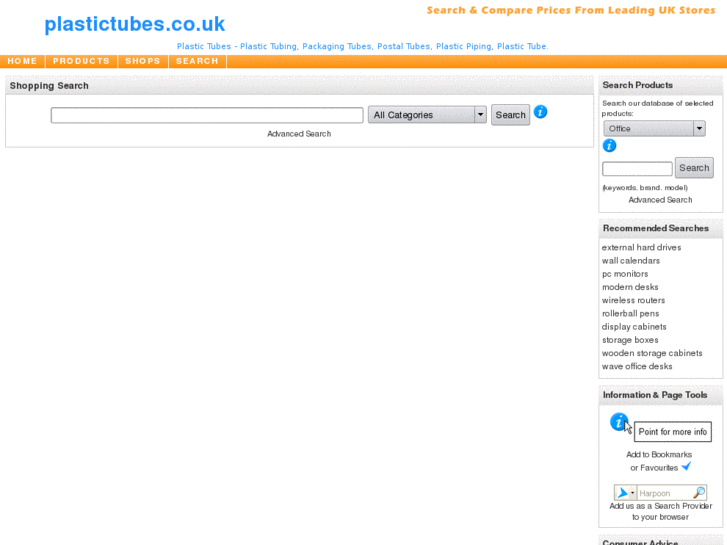The width and height of the screenshot is (727, 545).
Task: Click Advanced Search under main search box
Action: tap(299, 134)
